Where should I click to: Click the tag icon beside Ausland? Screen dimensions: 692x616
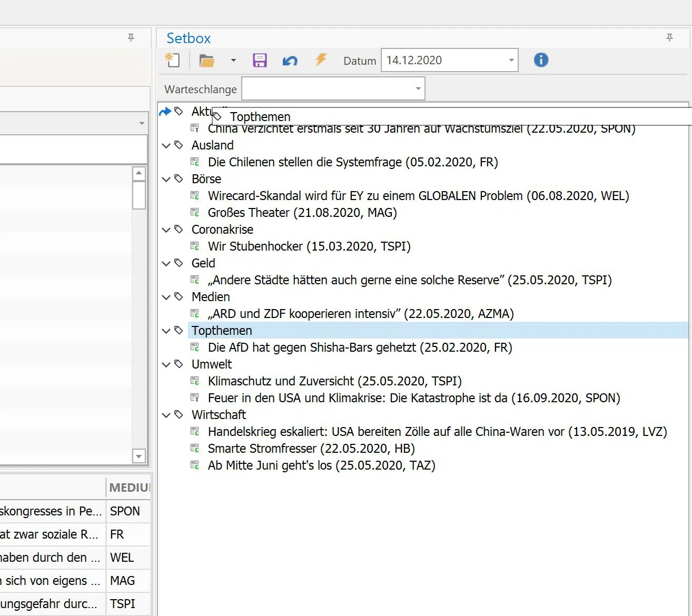click(x=179, y=145)
